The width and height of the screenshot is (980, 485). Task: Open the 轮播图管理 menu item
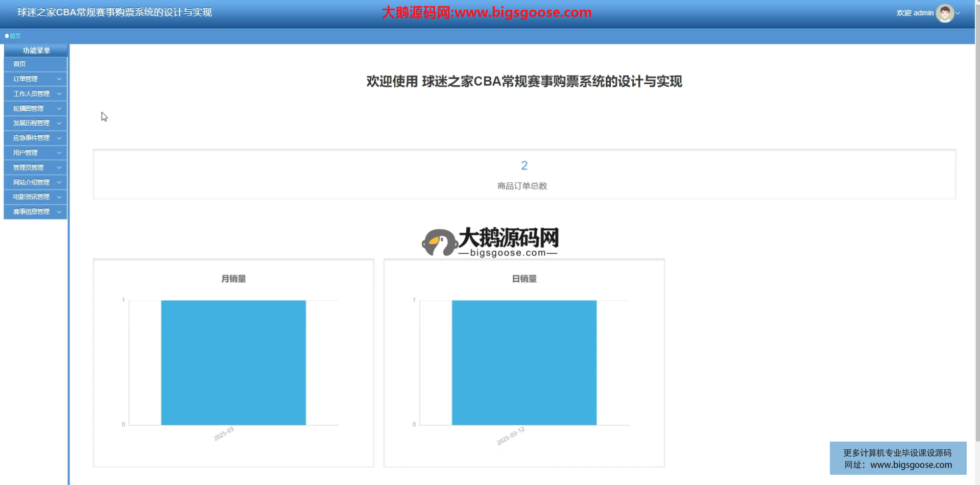click(x=29, y=109)
